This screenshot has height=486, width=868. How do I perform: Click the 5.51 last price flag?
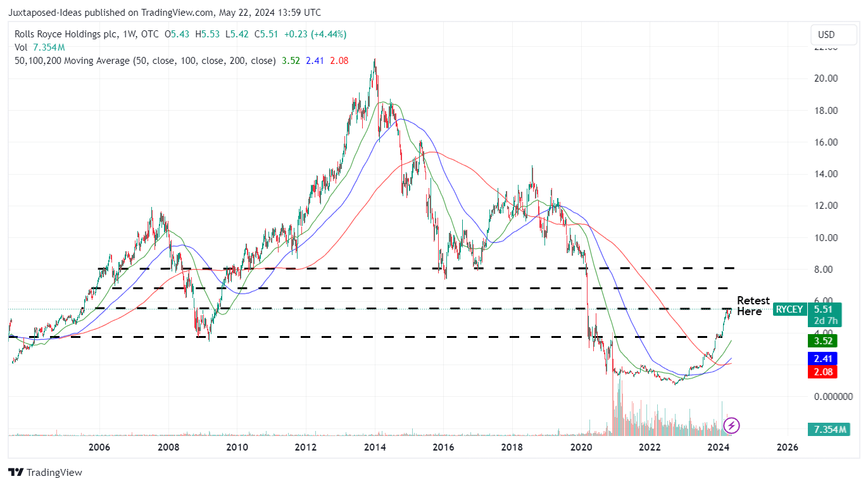[x=823, y=309]
